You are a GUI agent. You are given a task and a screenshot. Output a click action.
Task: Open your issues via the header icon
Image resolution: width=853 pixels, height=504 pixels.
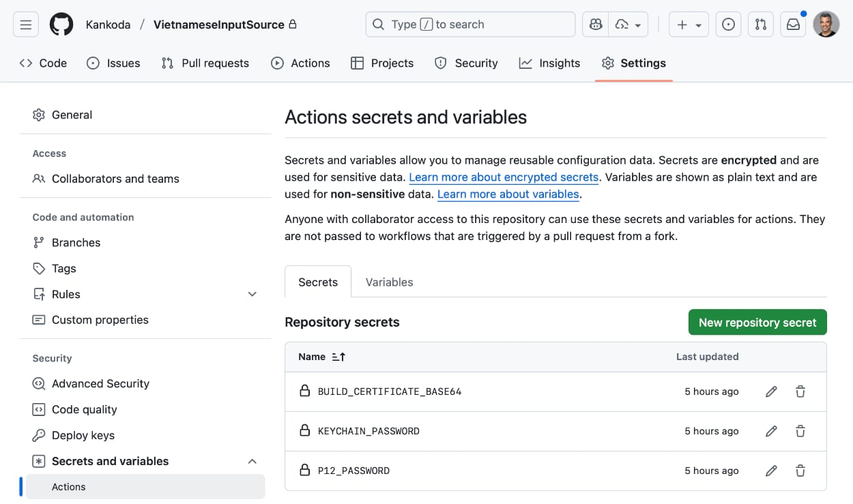click(x=728, y=24)
